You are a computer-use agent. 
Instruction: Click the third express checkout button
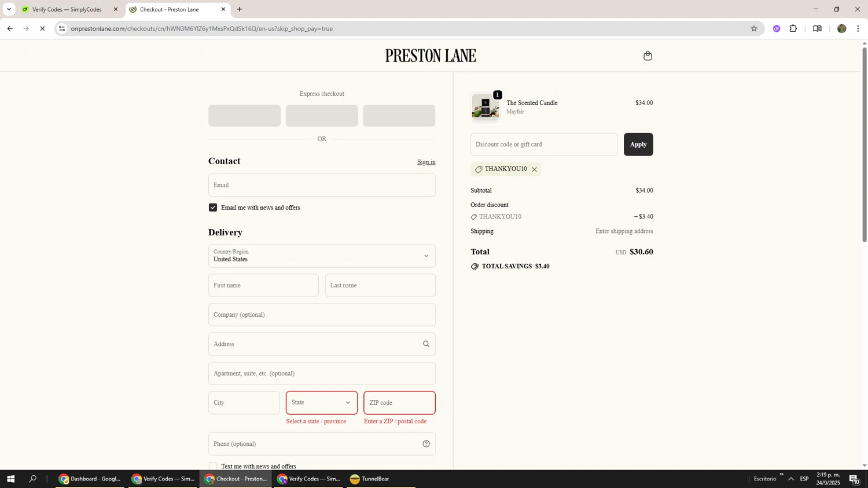(399, 116)
